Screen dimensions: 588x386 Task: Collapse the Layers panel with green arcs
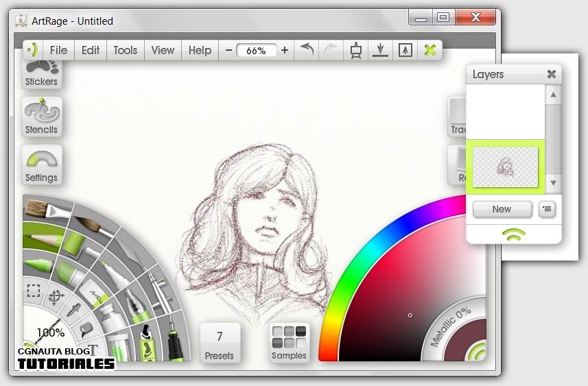pyautogui.click(x=514, y=234)
